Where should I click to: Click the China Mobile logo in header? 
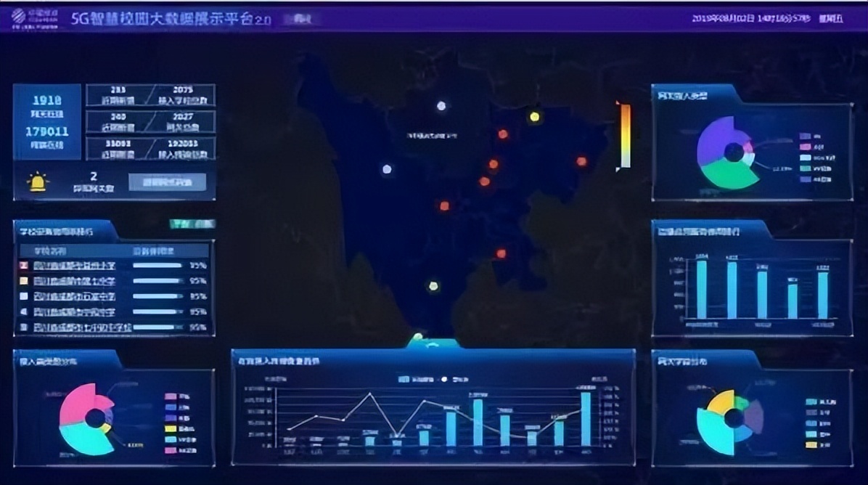tap(34, 18)
